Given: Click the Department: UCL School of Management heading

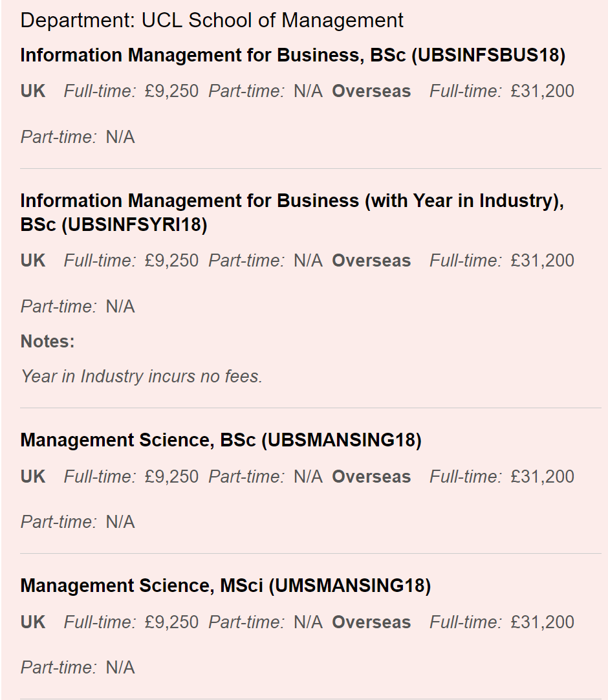Looking at the screenshot, I should [x=212, y=21].
